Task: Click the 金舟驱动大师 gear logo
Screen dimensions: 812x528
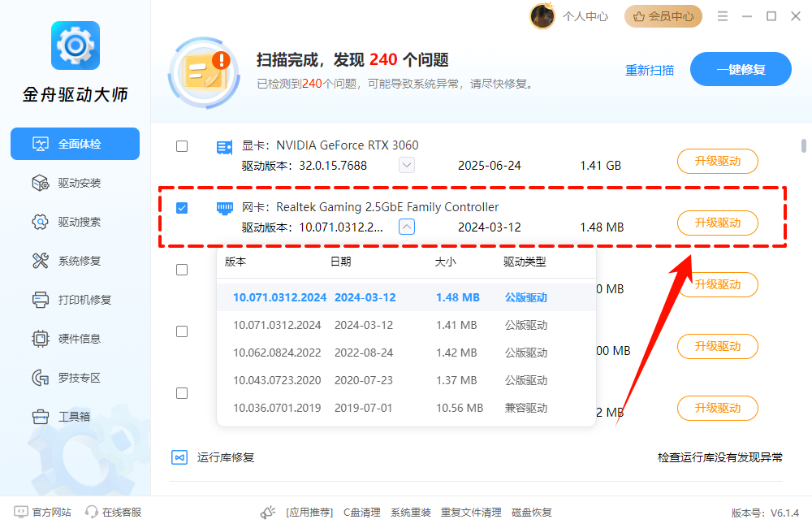Action: point(75,45)
